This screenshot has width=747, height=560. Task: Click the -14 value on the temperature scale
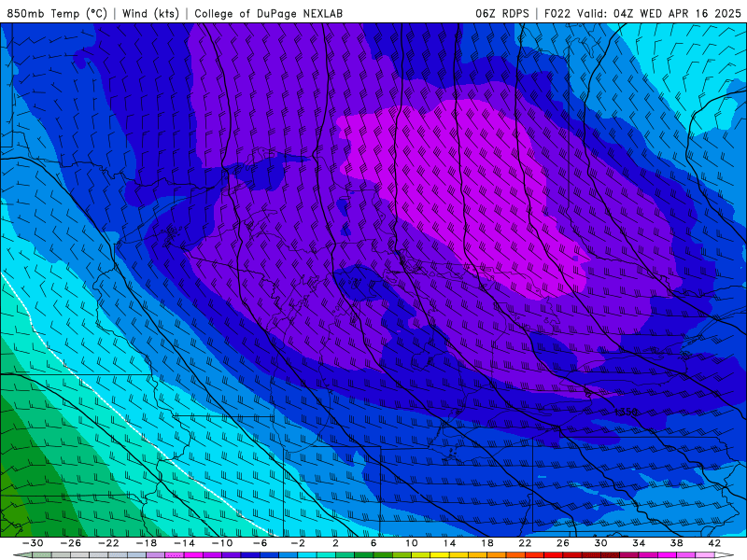click(x=184, y=543)
